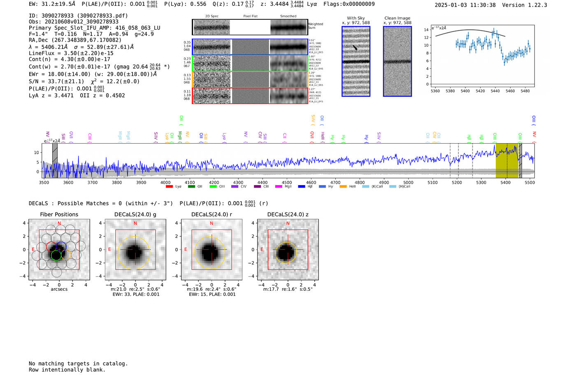Click the P(Lyα): 0.556 header value

(185, 4)
